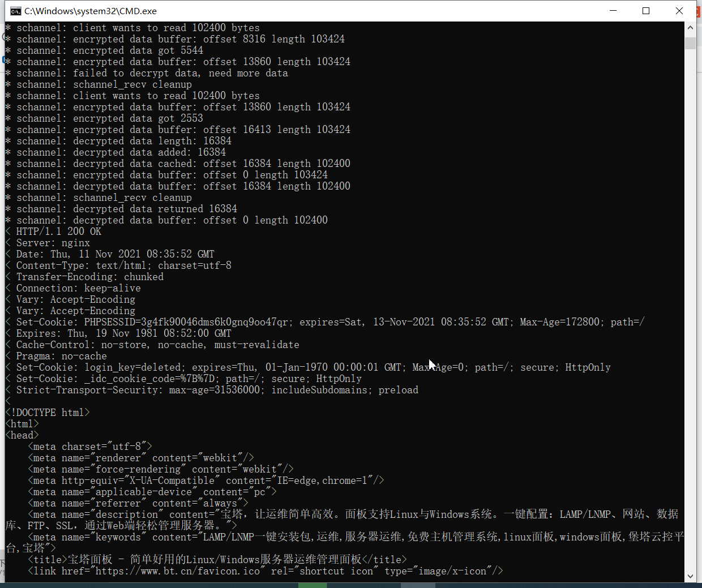Screen dimensions: 702x588
Task: Click the 'Connection: keep-alive' line
Action: tap(73, 288)
